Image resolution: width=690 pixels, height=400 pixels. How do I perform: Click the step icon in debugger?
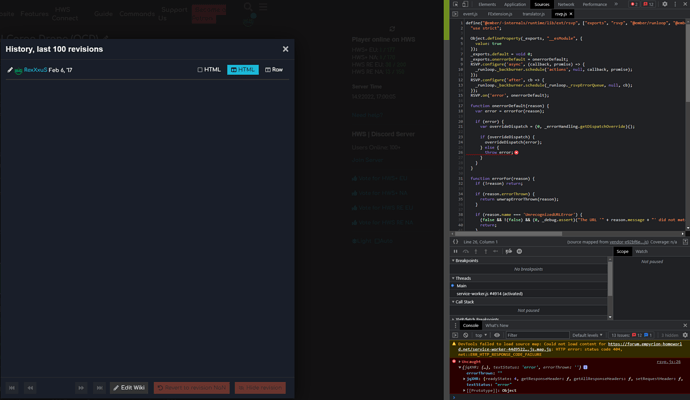point(496,252)
